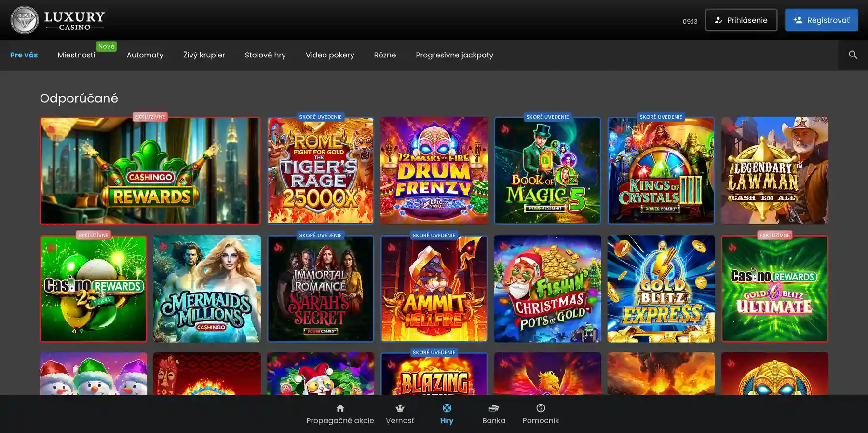Select the Video pokery tab
The width and height of the screenshot is (868, 433).
[x=330, y=55]
